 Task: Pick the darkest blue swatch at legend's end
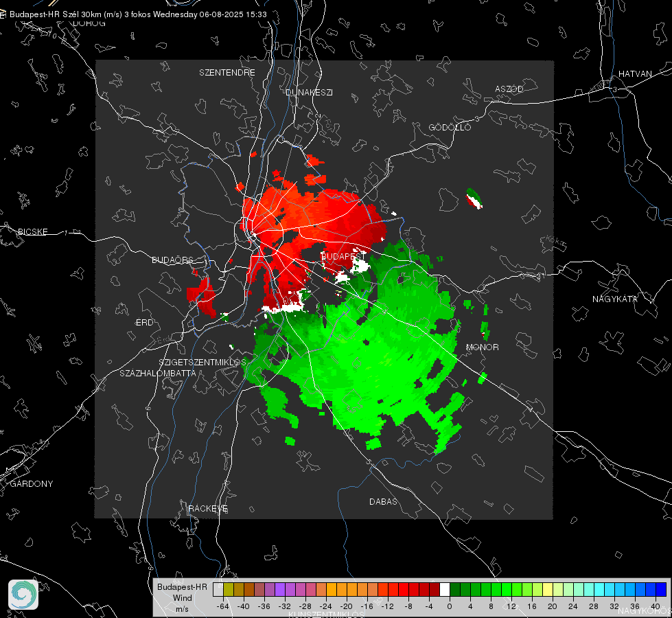pos(661,589)
